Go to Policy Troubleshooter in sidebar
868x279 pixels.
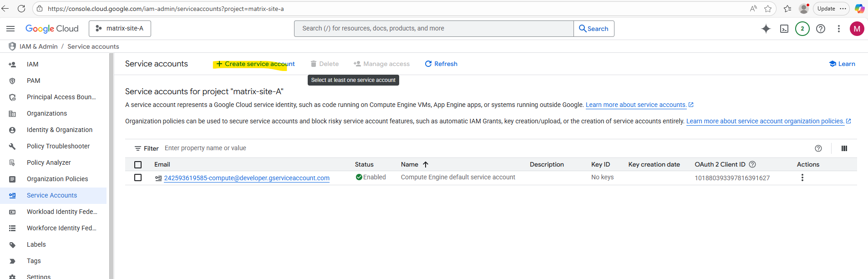click(x=58, y=146)
